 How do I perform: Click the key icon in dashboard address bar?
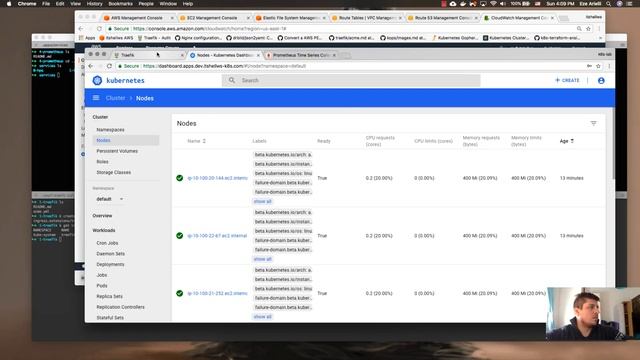pos(589,66)
